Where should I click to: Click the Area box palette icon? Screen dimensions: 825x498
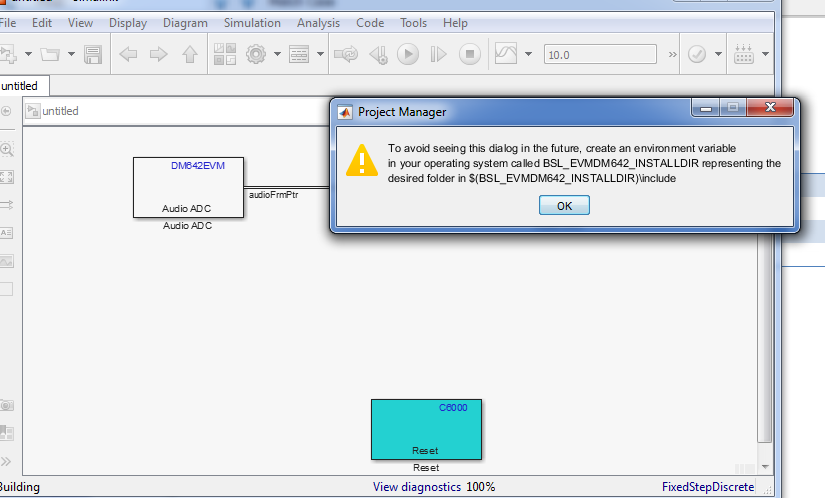6,289
